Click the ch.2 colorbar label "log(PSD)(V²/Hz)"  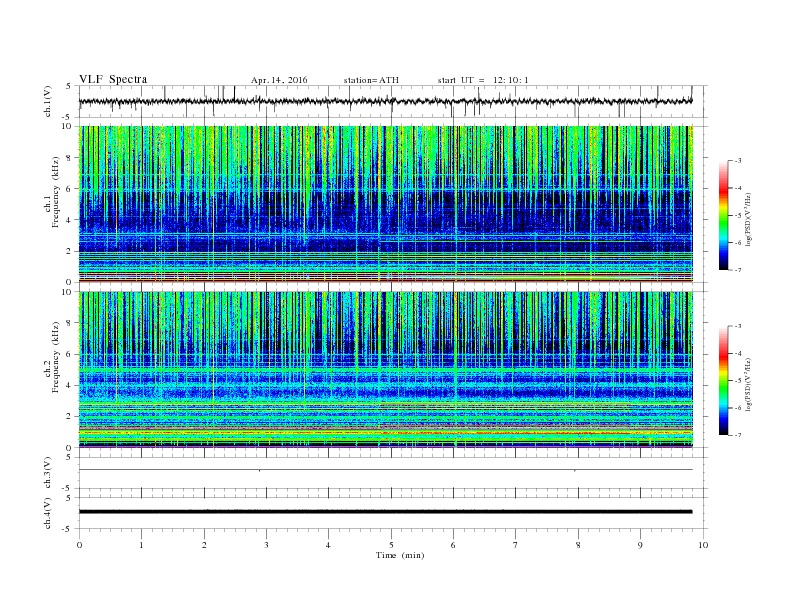[749, 385]
